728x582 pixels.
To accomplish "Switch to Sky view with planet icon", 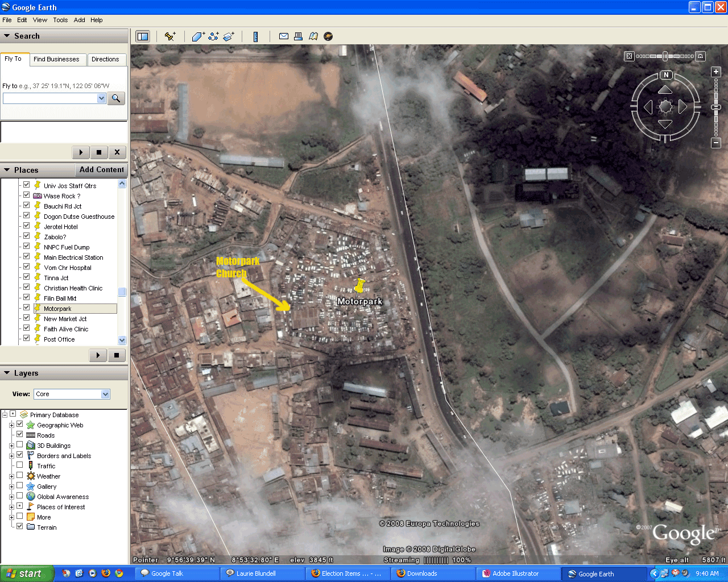I will click(x=328, y=36).
